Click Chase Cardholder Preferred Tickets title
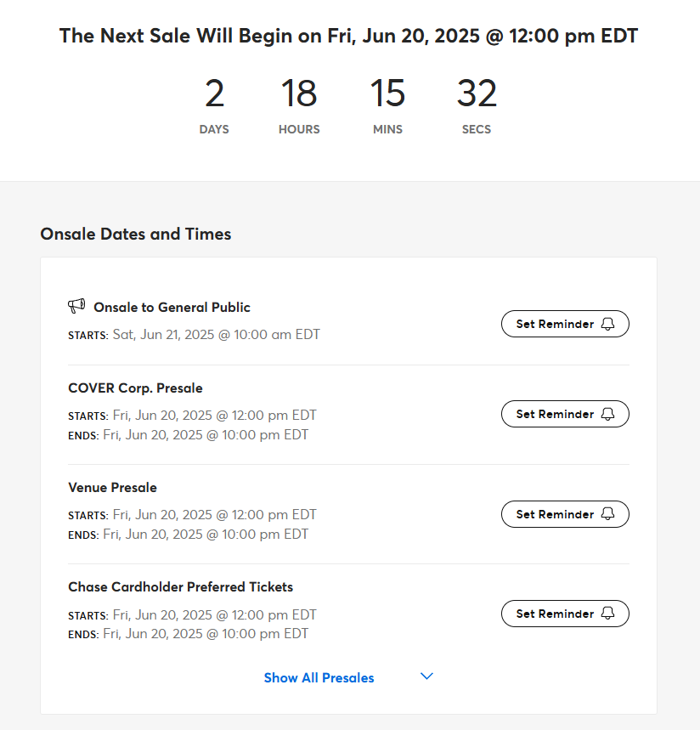 tap(181, 586)
